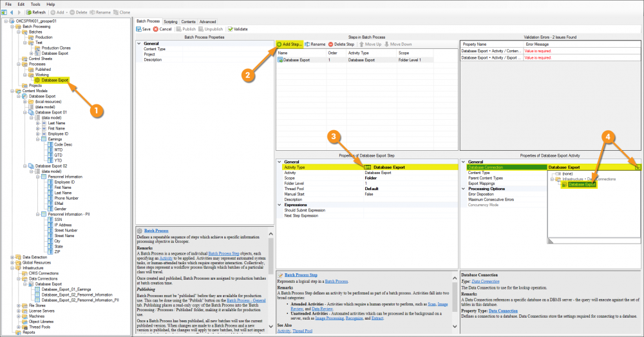Open the Tools menu

pos(35,4)
